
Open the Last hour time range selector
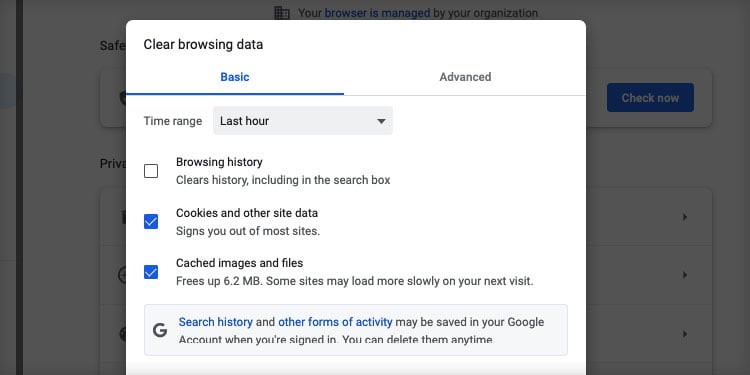303,121
